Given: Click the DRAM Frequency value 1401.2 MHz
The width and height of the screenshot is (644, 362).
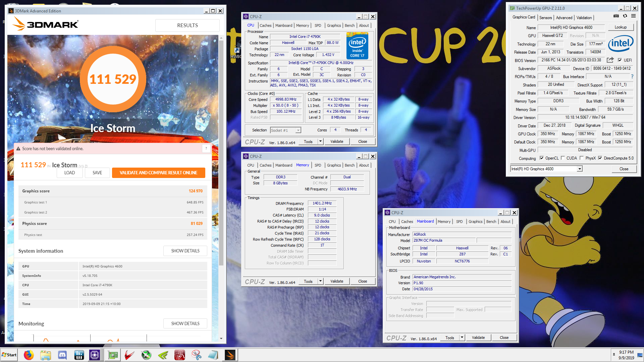Looking at the screenshot, I should [x=322, y=203].
